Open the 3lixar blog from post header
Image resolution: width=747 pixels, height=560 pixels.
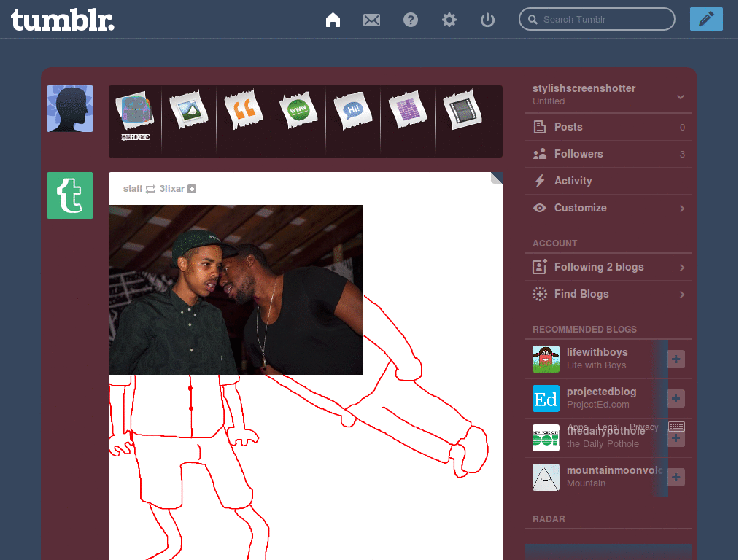(x=171, y=189)
